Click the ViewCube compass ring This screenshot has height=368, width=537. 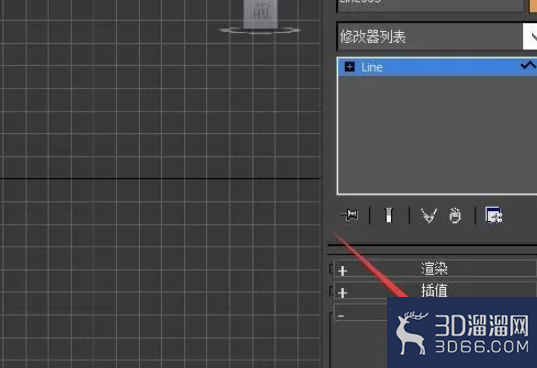pos(260,31)
